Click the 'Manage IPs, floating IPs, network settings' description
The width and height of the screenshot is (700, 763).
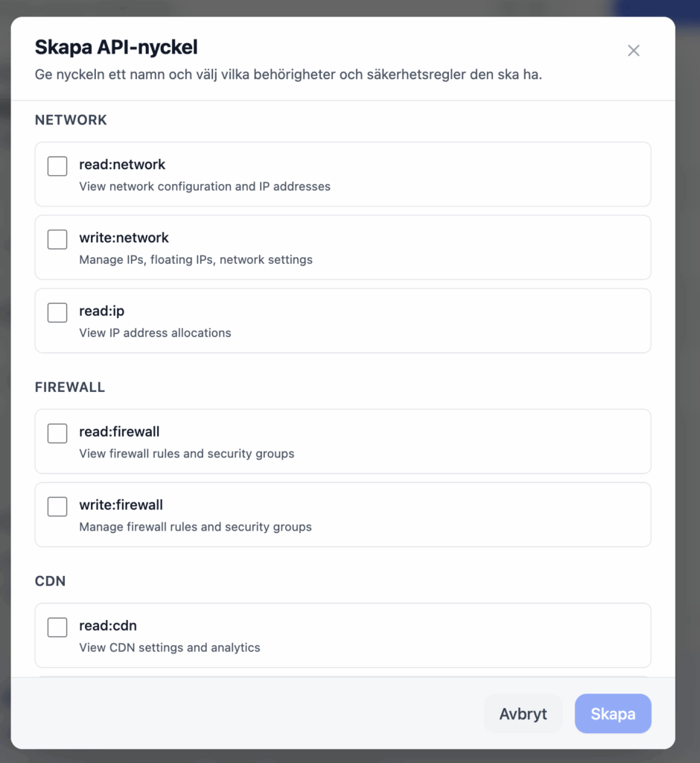196,260
